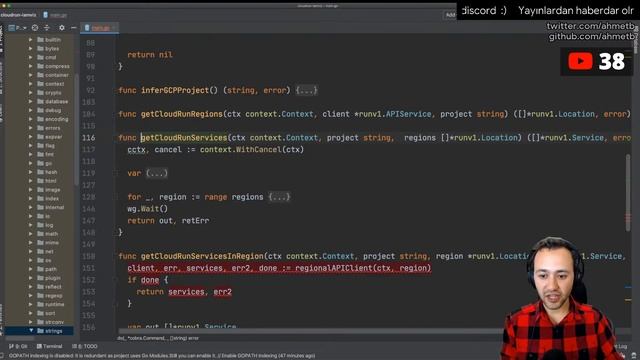
Task: Open the 1: Project side tool window tab
Action: coord(1,39)
